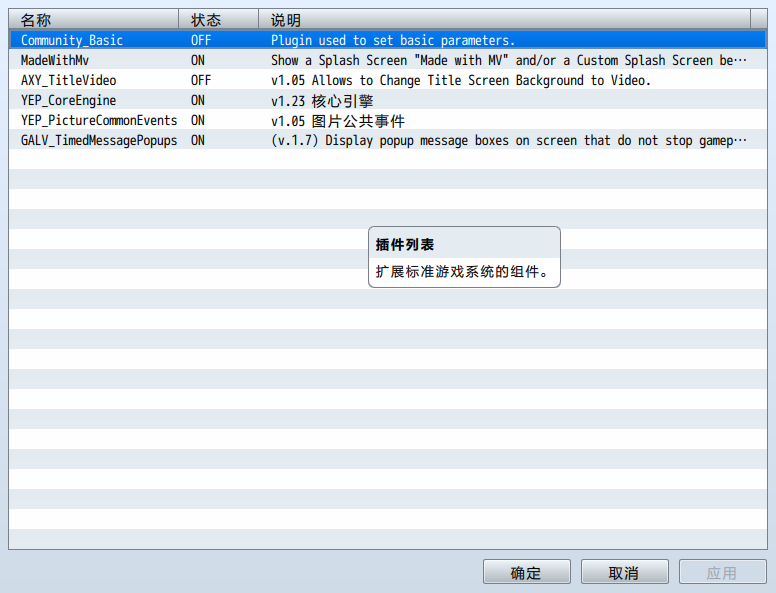This screenshot has width=776, height=593.
Task: Click the 'v1.05 图片公共事件' description
Action: point(338,120)
